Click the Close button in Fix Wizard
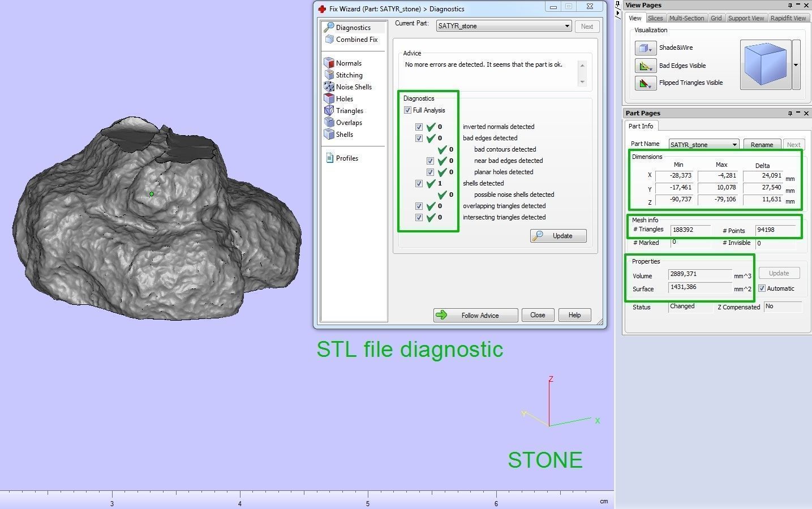The width and height of the screenshot is (812, 509). coord(538,315)
